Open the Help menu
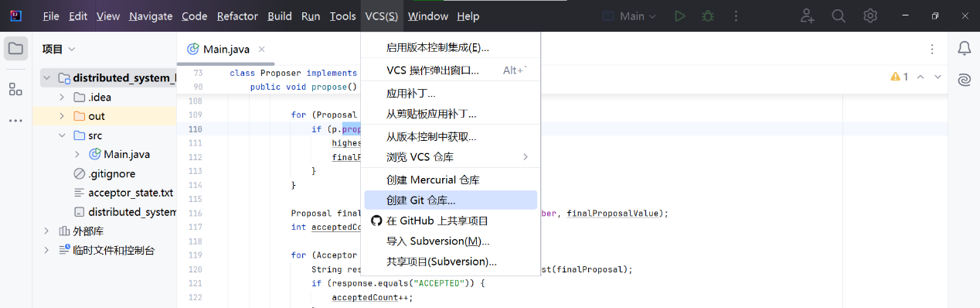This screenshot has height=308, width=980. click(468, 15)
